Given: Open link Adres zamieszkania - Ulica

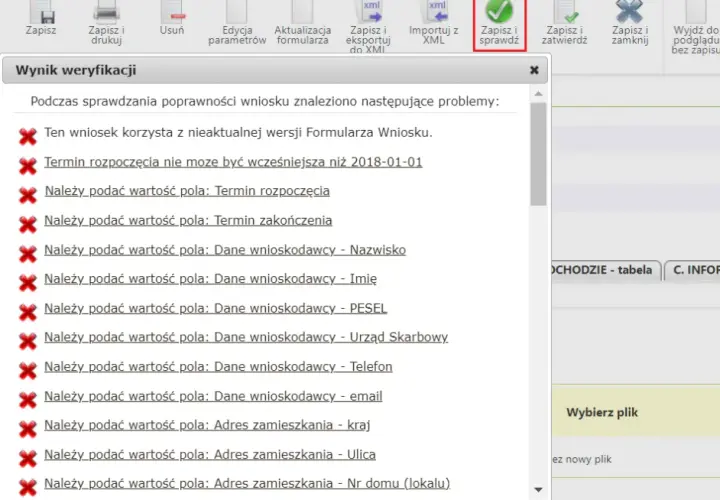Looking at the screenshot, I should pyautogui.click(x=210, y=455).
